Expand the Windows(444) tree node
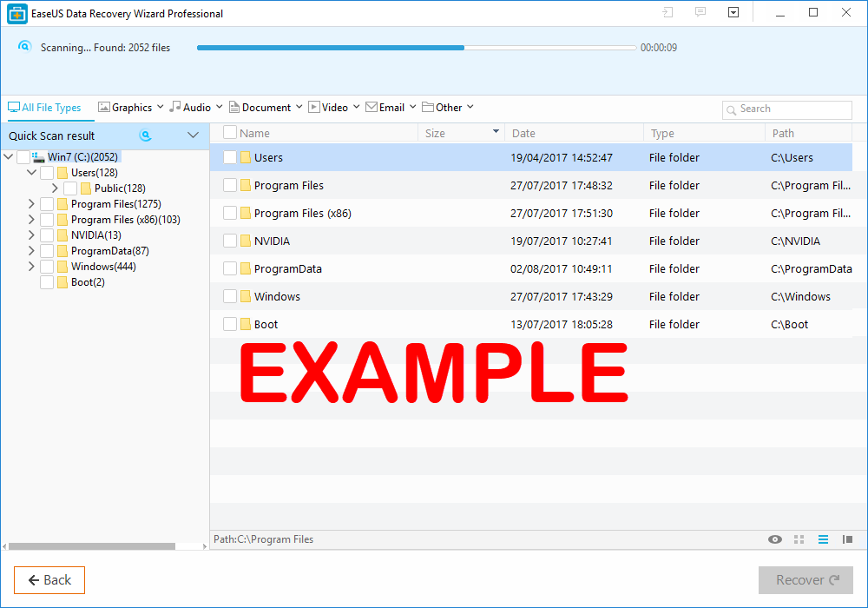 point(31,267)
